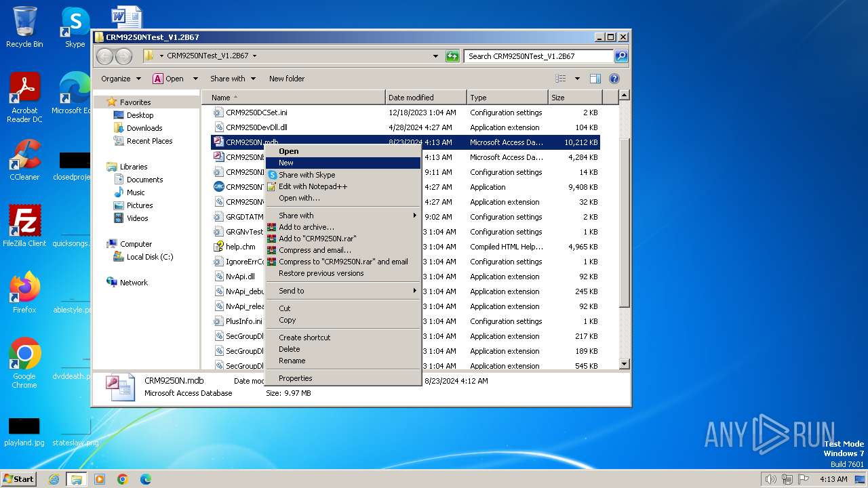Select Add to "CRM9250N.rar"
Screen dimensions: 868x488
click(x=343, y=239)
